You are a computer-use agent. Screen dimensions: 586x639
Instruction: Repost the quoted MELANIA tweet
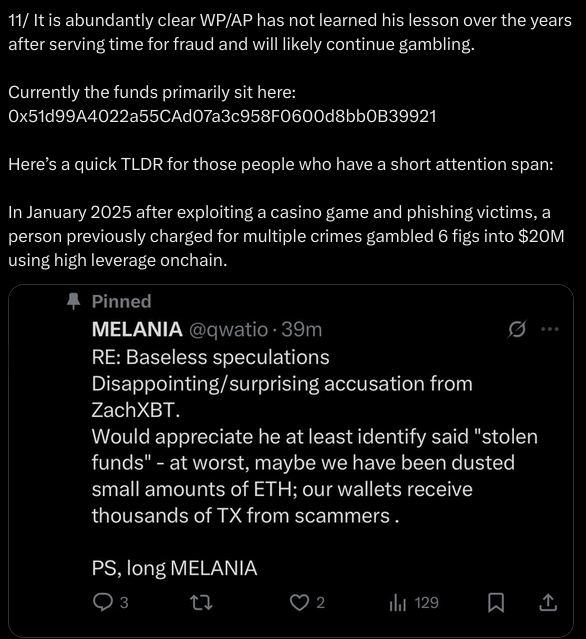click(202, 602)
